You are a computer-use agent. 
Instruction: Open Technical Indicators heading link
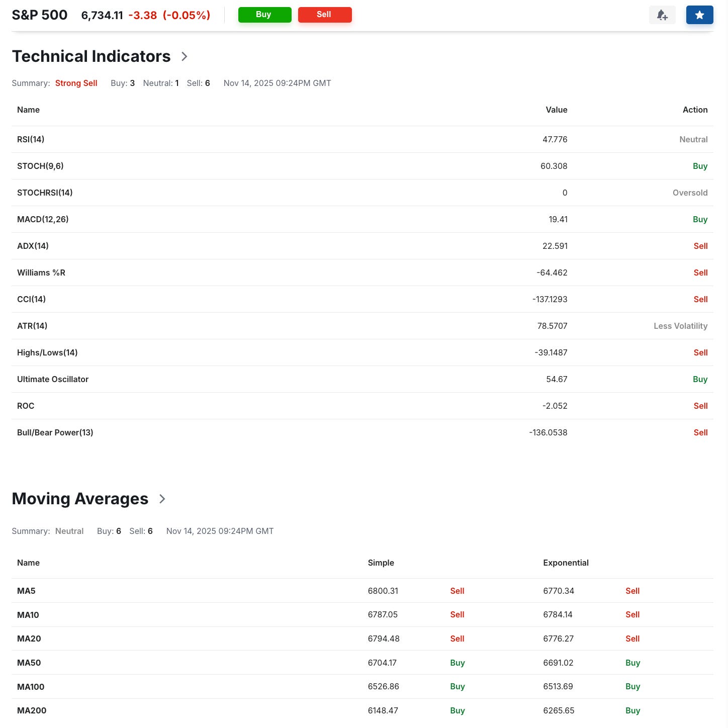92,56
